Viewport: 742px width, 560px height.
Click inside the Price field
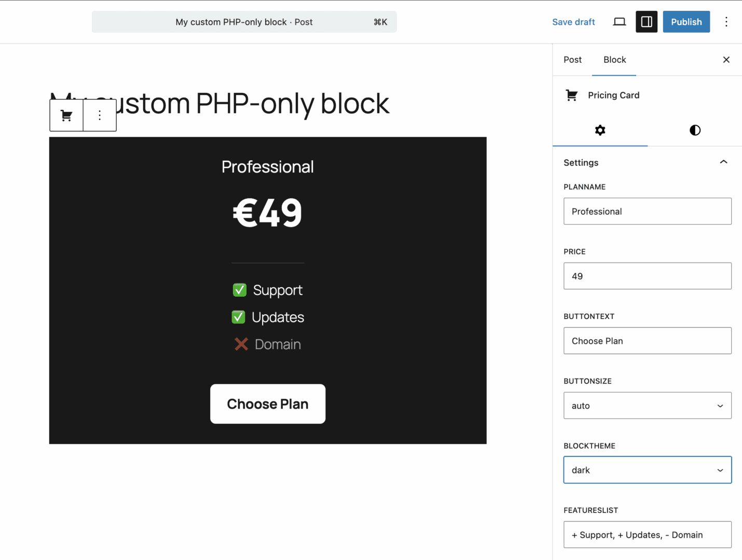647,276
